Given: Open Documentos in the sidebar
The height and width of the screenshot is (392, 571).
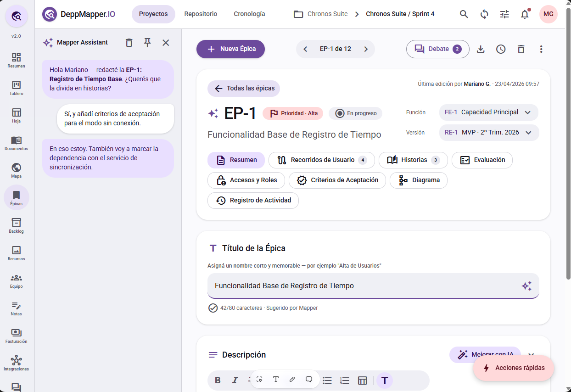Looking at the screenshot, I should (x=17, y=143).
